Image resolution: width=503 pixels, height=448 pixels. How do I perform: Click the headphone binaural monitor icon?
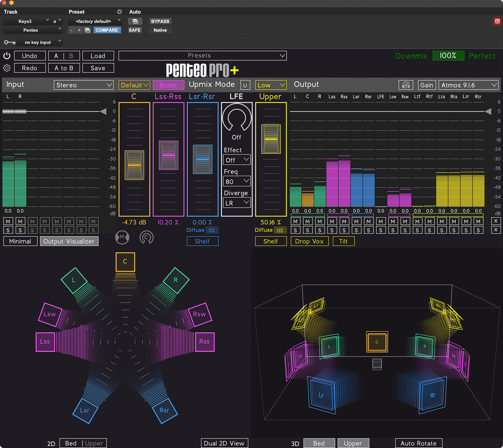[x=405, y=85]
